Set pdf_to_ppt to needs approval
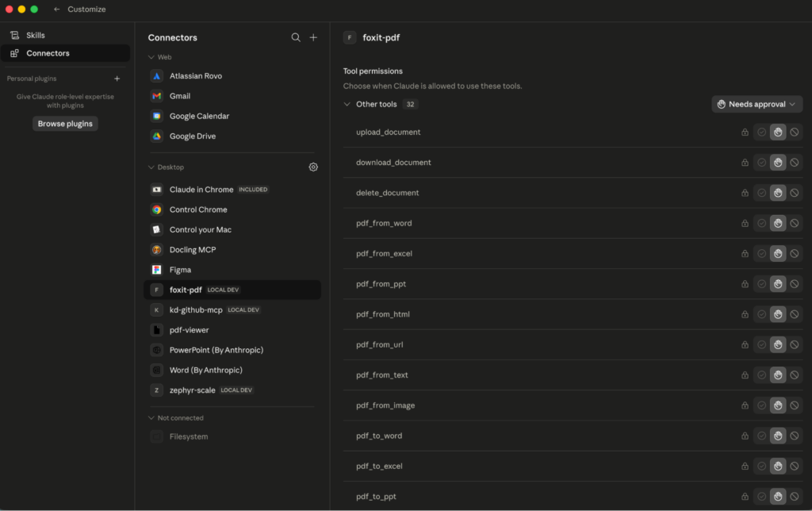This screenshot has width=812, height=511. [778, 497]
